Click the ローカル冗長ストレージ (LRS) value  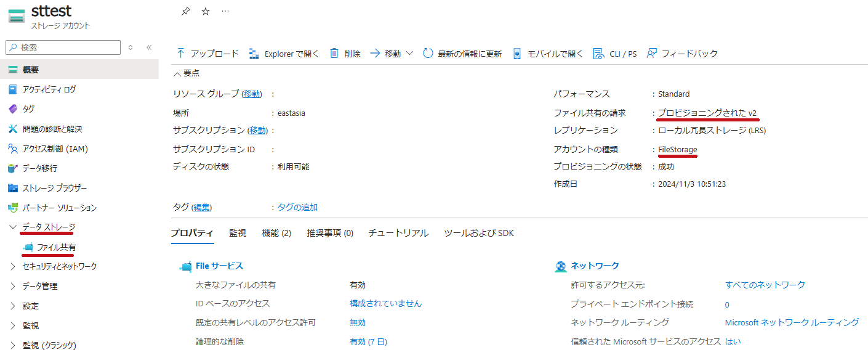[712, 131]
